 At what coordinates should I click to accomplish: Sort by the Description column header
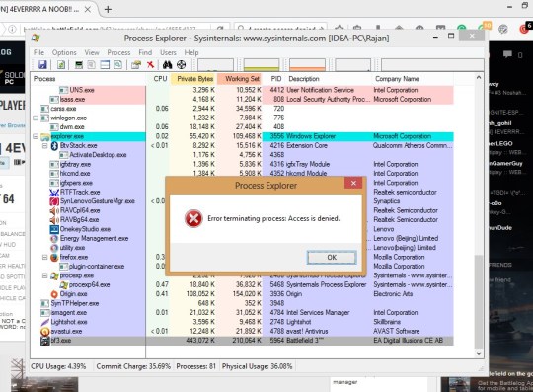(x=329, y=79)
